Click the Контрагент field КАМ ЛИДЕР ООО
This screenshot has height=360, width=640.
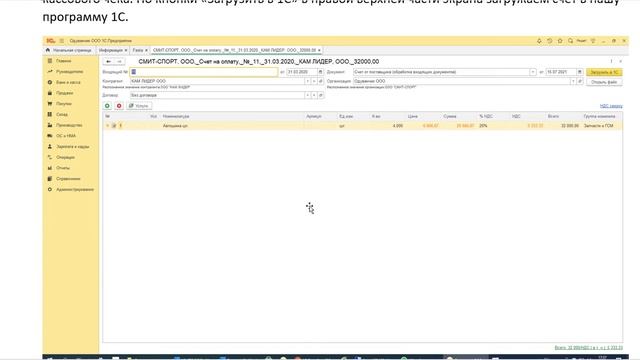[218, 81]
